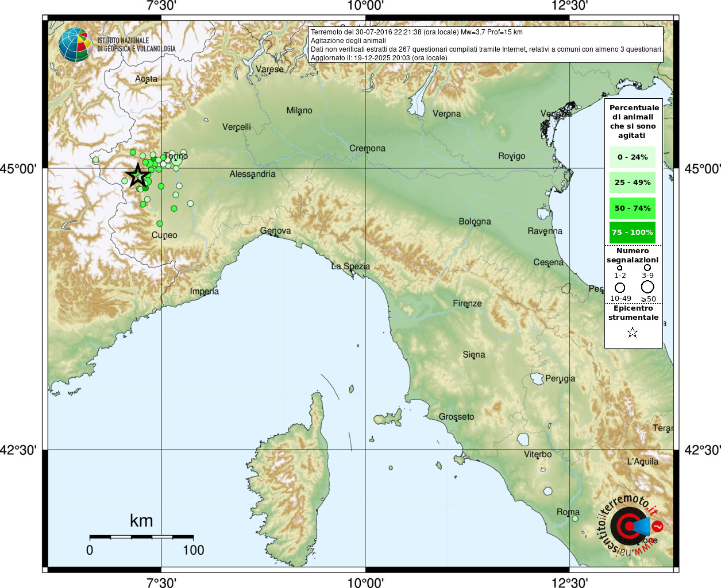
Task: Click the Firenze city label
Action: click(467, 303)
